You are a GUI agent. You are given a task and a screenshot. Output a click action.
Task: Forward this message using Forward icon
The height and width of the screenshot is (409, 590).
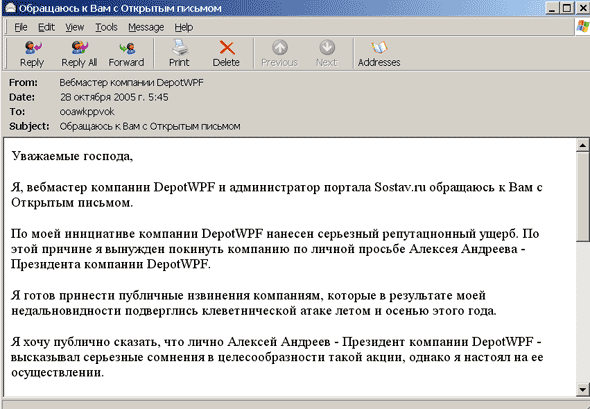[x=127, y=48]
